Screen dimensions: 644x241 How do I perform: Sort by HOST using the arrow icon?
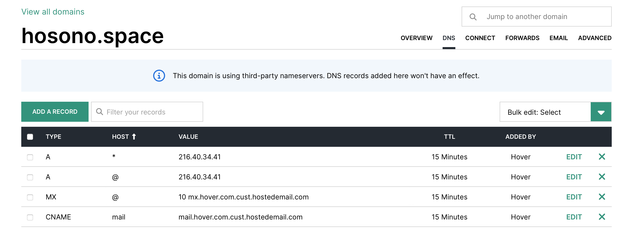134,137
